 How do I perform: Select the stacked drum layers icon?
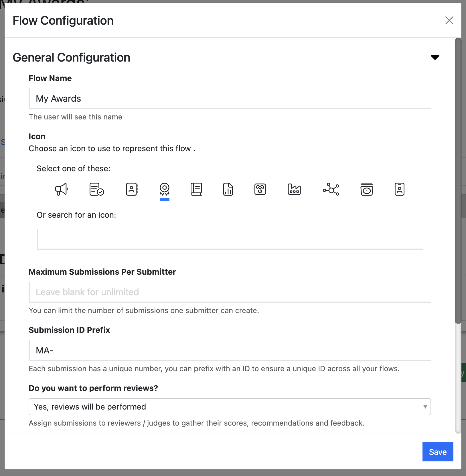click(367, 189)
